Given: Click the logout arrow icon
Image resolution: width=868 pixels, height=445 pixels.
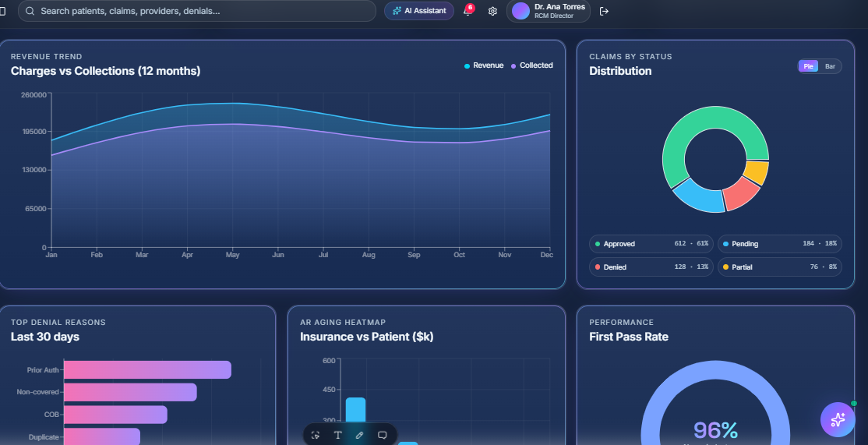Looking at the screenshot, I should pyautogui.click(x=604, y=11).
